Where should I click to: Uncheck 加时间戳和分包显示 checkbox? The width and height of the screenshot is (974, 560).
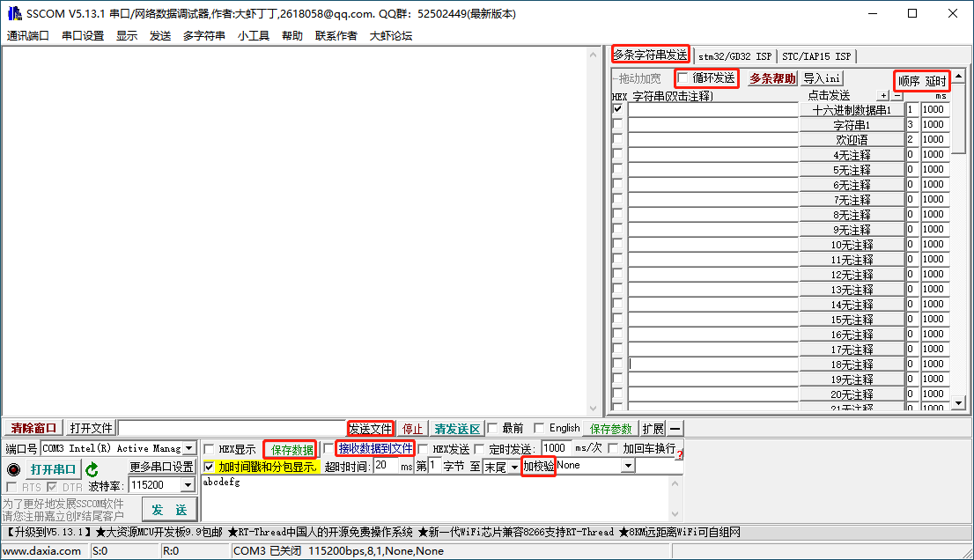pyautogui.click(x=209, y=467)
